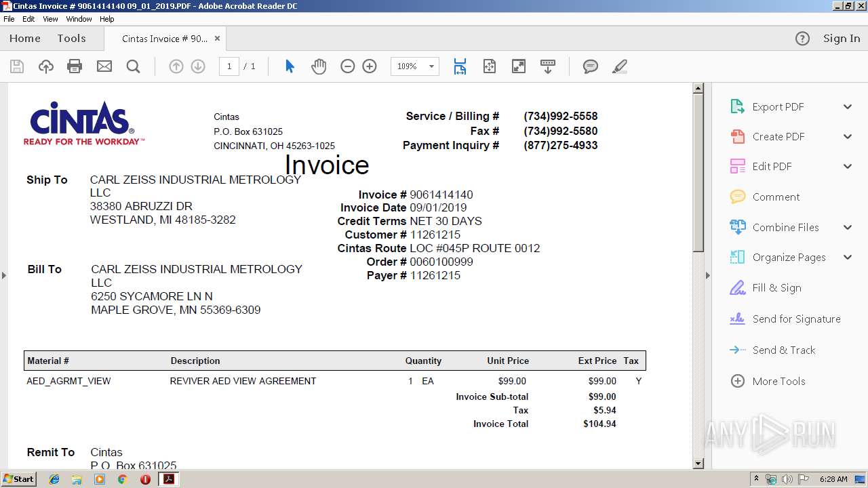Fit one full page icon
Image resolution: width=868 pixels, height=488 pixels.
coord(490,66)
